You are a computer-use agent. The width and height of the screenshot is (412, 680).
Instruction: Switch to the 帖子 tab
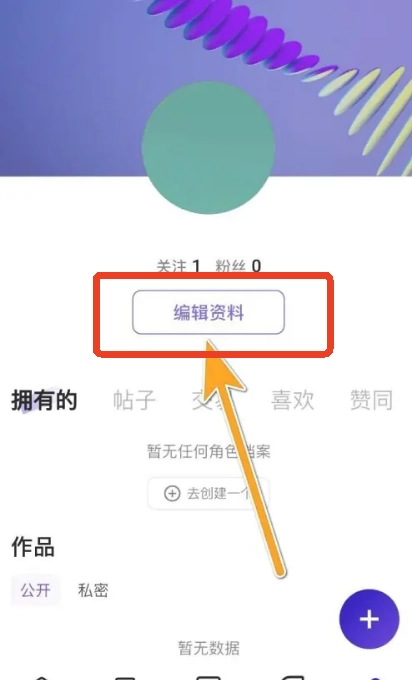[x=134, y=400]
